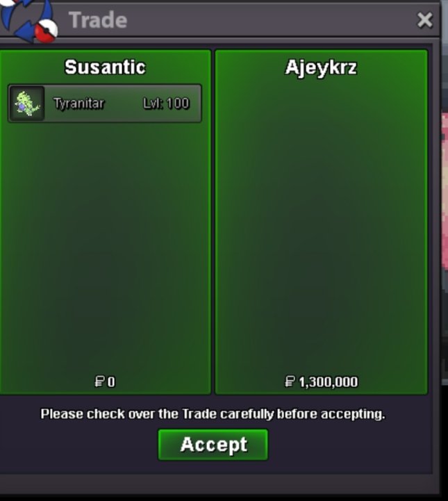Viewport: 448px width, 501px height.
Task: Click the 'Please check over the Trade' notice
Action: (x=213, y=414)
